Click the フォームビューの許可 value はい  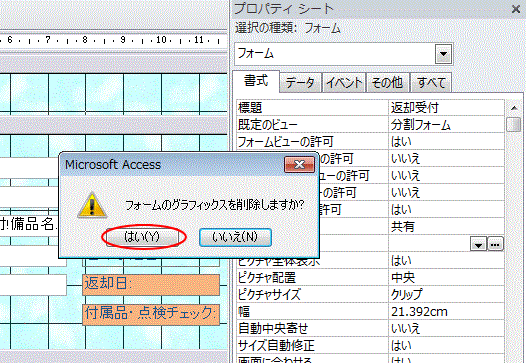[x=446, y=142]
